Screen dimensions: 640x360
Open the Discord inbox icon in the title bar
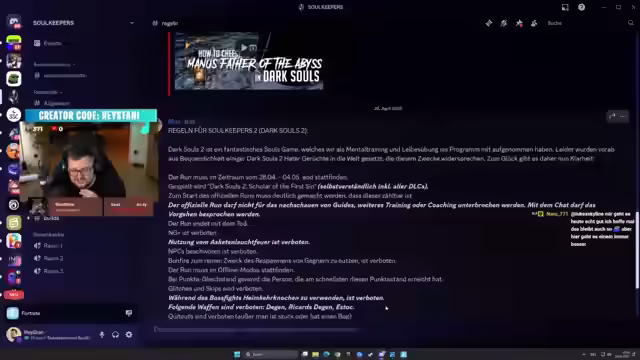pyautogui.click(x=565, y=7)
